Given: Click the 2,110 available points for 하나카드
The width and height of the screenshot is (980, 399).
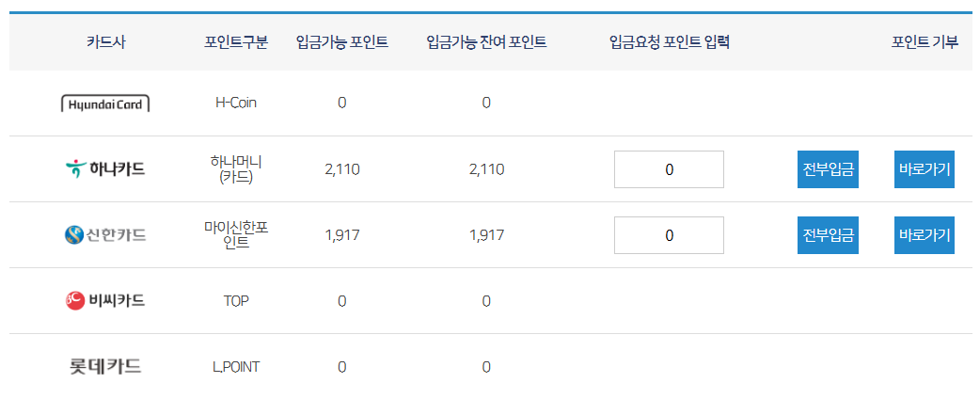Looking at the screenshot, I should click(x=342, y=169).
